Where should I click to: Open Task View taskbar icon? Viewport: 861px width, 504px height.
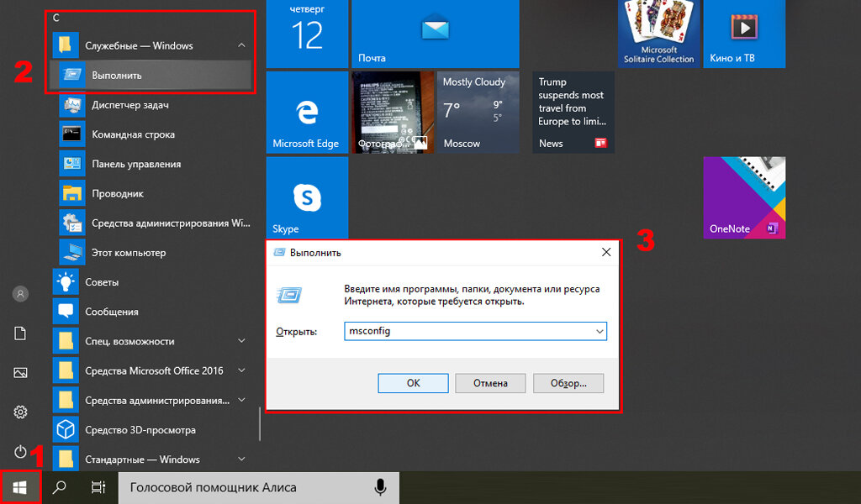pos(98,487)
